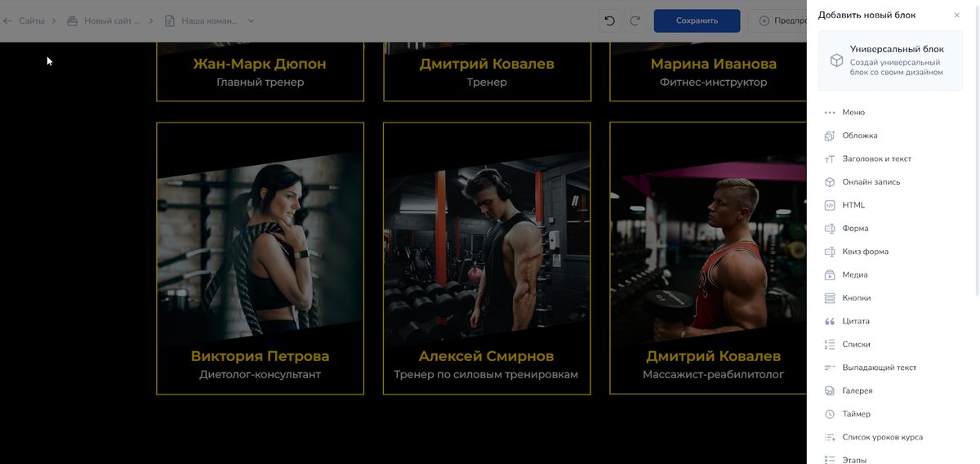Click the text Фитнес-инструктор
The width and height of the screenshot is (980, 464).
pyautogui.click(x=714, y=83)
